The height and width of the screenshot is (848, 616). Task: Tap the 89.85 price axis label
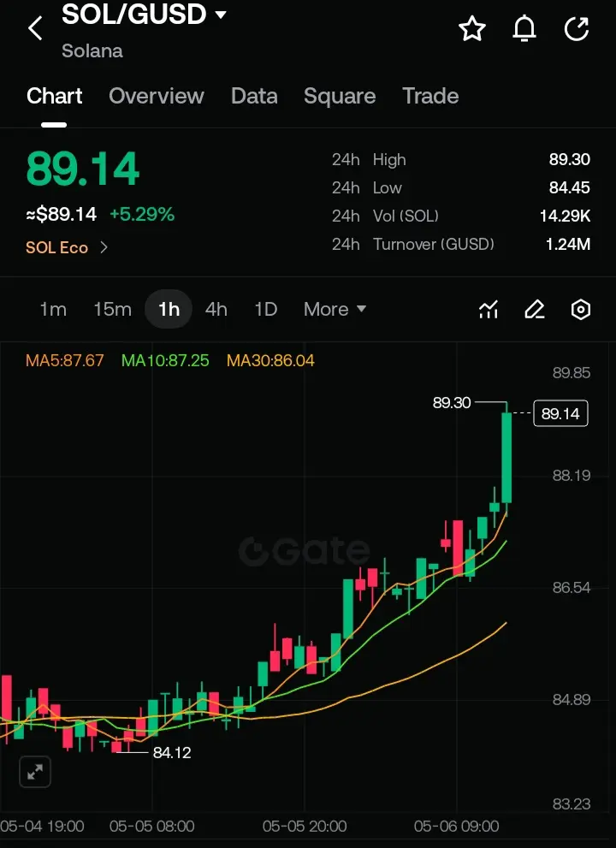click(x=572, y=372)
